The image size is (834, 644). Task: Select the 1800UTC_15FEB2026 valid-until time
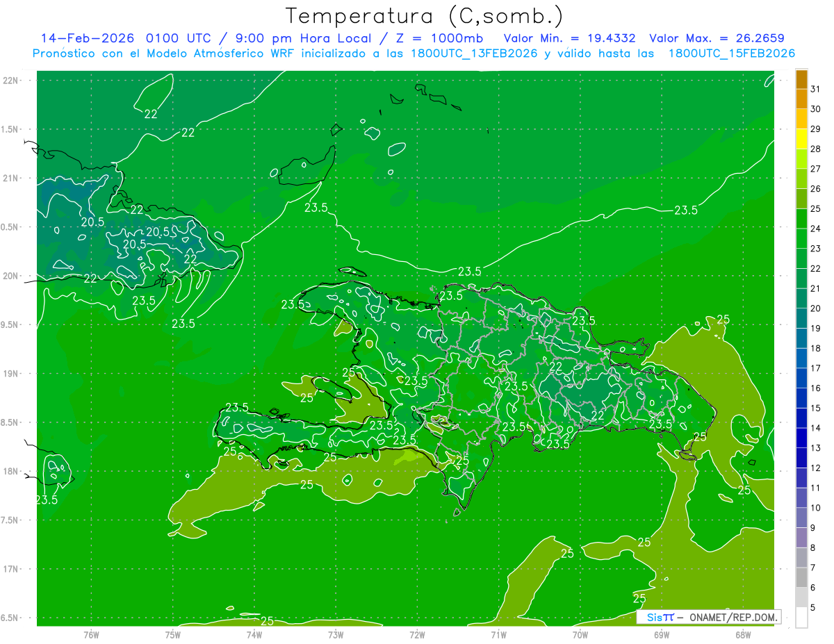pos(732,53)
